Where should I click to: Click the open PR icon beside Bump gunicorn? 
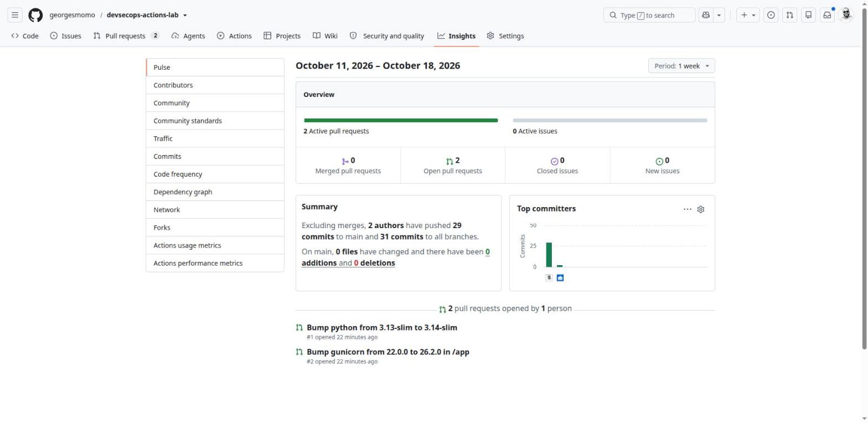[x=299, y=352]
